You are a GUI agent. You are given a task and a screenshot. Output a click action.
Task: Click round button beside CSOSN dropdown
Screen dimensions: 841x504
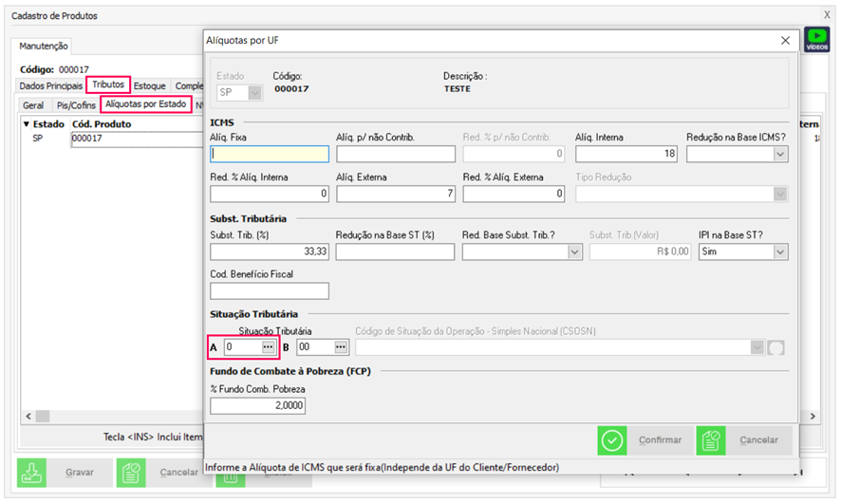(x=776, y=347)
